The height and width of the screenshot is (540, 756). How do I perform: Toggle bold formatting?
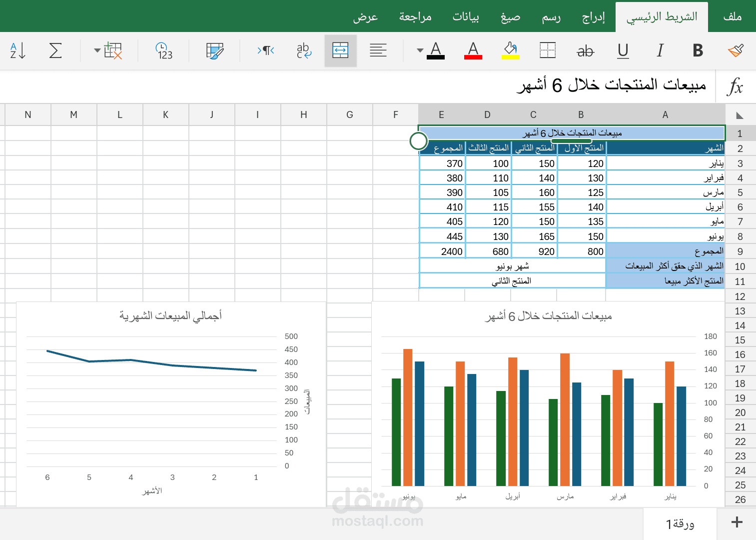pyautogui.click(x=698, y=50)
